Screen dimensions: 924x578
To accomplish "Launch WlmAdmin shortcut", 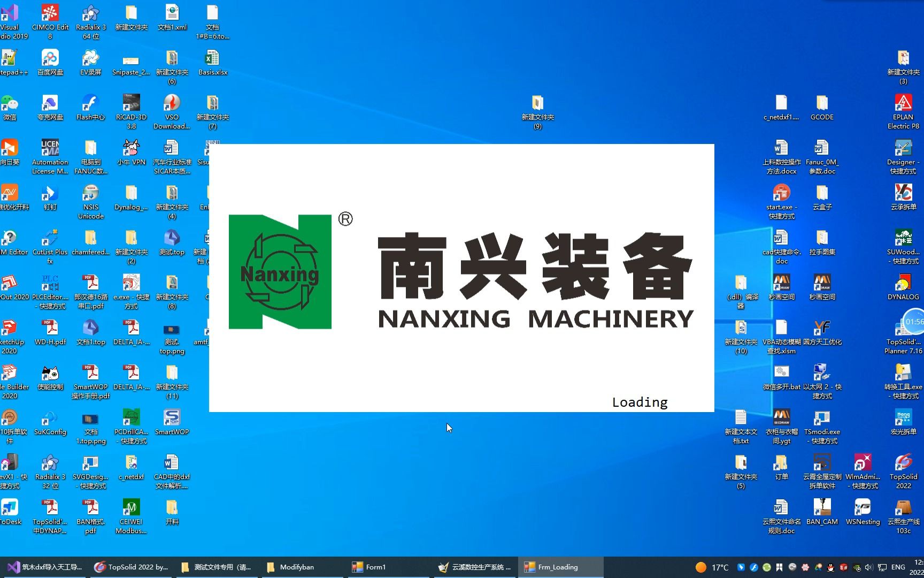I will point(863,471).
